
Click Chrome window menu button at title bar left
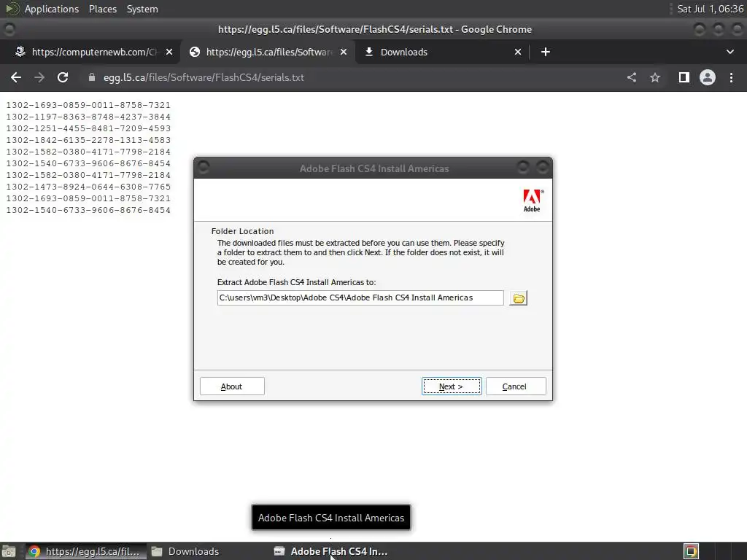[x=9, y=29]
